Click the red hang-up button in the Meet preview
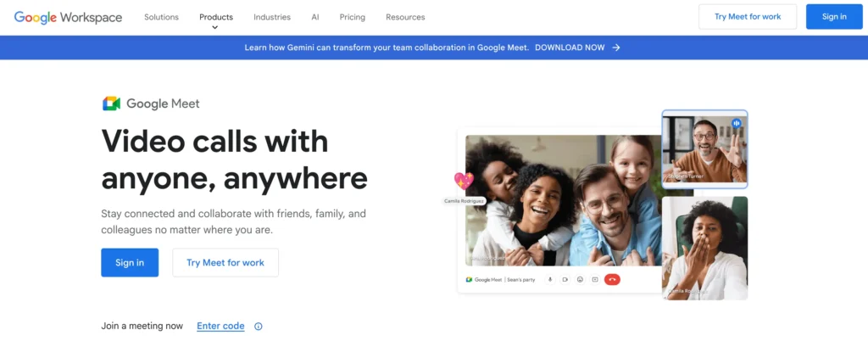The width and height of the screenshot is (868, 358). [x=612, y=280]
